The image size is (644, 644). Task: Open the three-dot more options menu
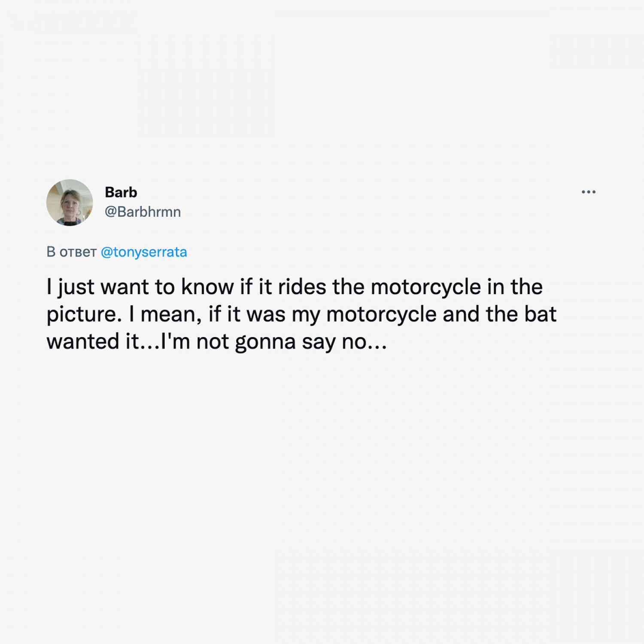588,192
